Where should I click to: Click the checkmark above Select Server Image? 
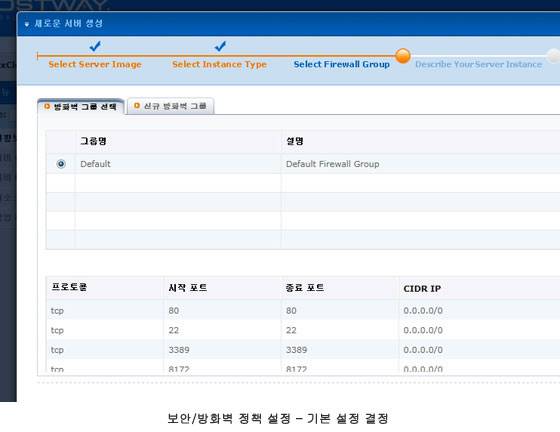tap(95, 46)
